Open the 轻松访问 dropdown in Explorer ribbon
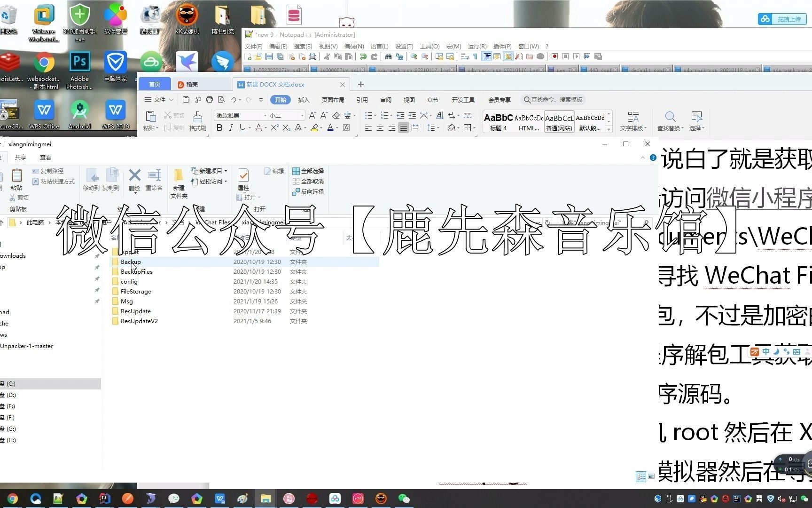This screenshot has width=812, height=508. (x=209, y=181)
